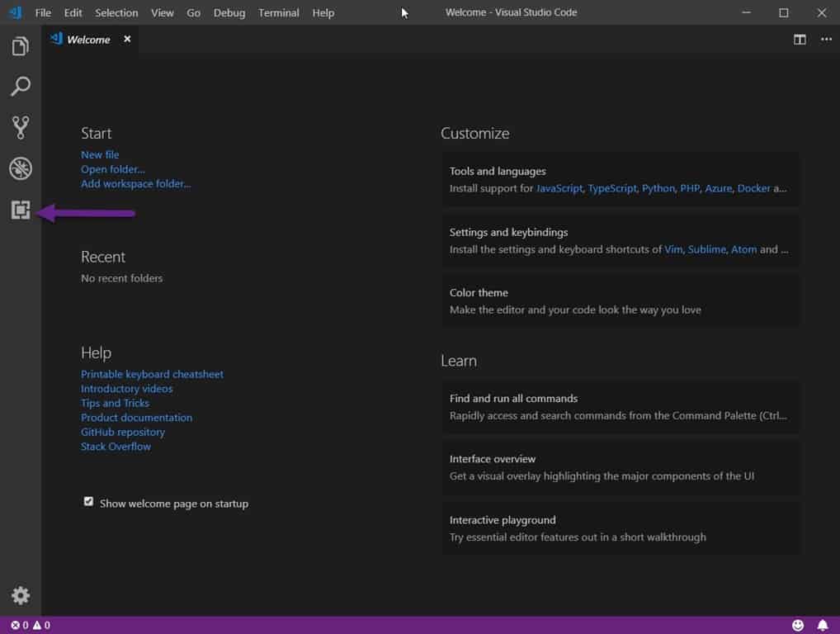Click the VS Code logo in title bar
This screenshot has height=634, width=840.
pos(16,12)
